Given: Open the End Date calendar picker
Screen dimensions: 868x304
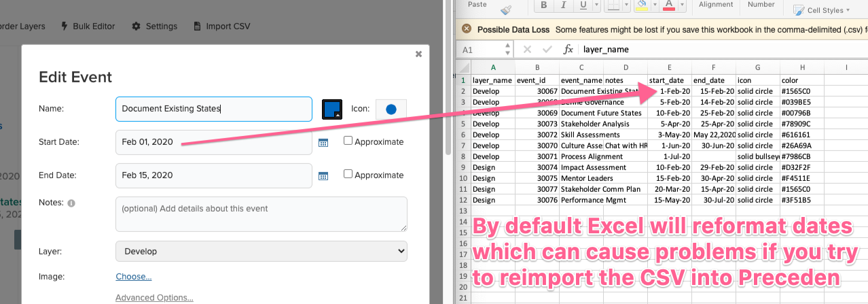Looking at the screenshot, I should pos(323,175).
